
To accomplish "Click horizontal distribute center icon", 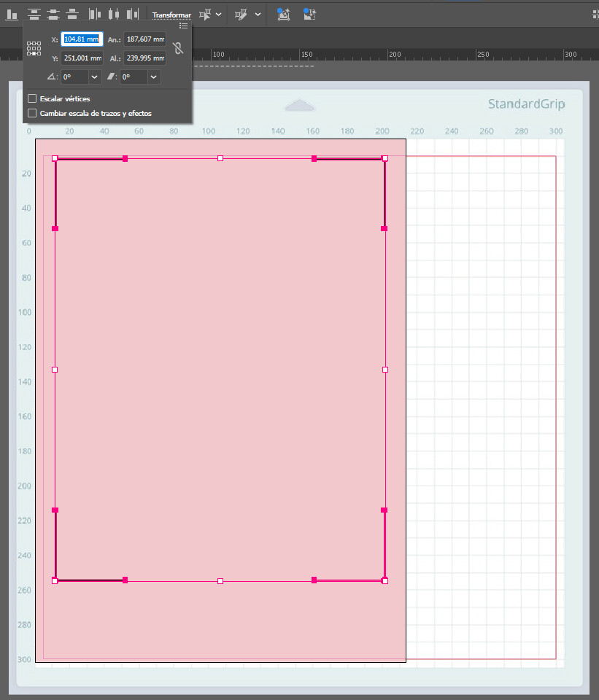I will (113, 14).
